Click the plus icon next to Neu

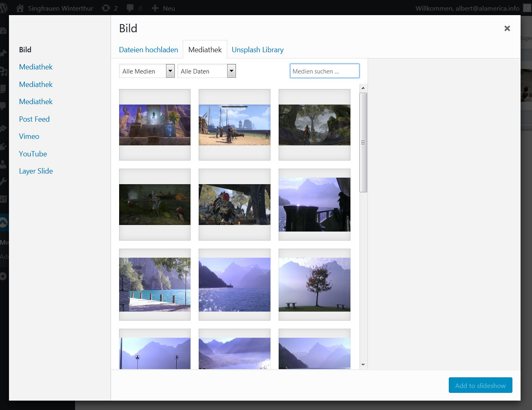[155, 8]
